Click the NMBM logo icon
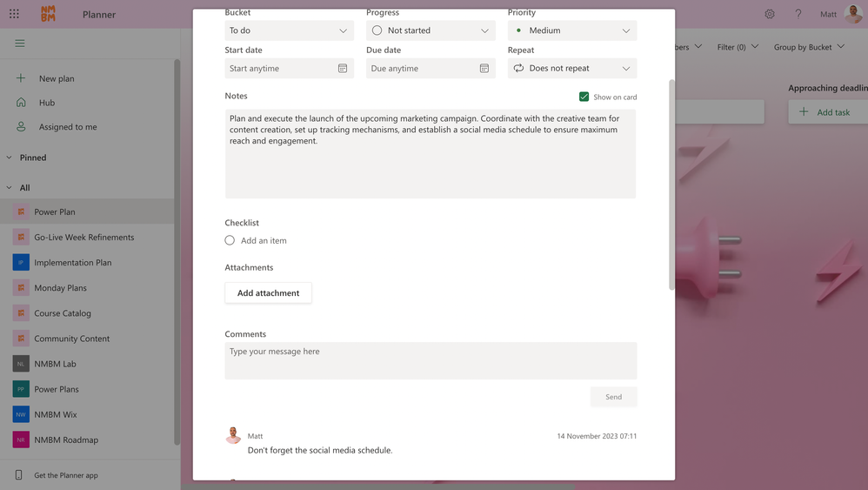The height and width of the screenshot is (490, 868). tap(48, 14)
